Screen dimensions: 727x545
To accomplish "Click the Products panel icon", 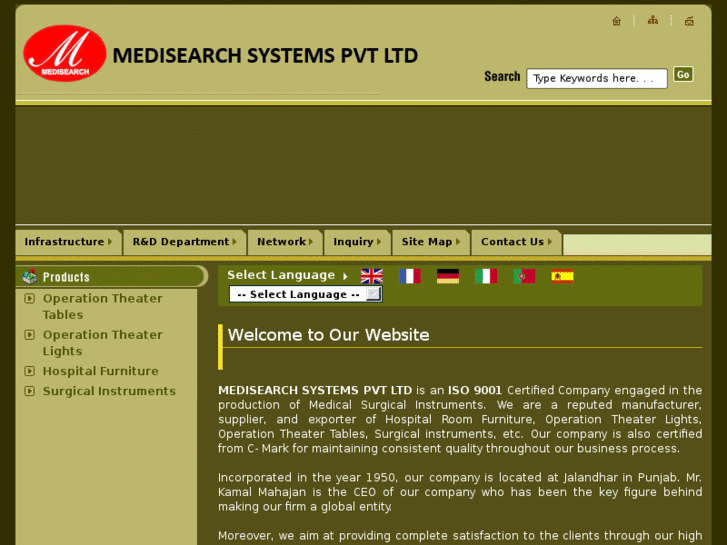I will 30,276.
